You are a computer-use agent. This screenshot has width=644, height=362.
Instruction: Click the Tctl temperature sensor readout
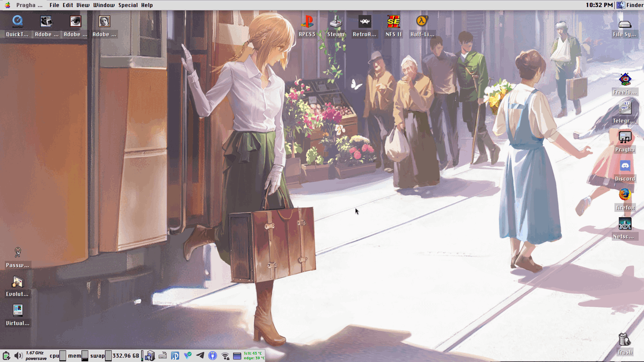(252, 353)
